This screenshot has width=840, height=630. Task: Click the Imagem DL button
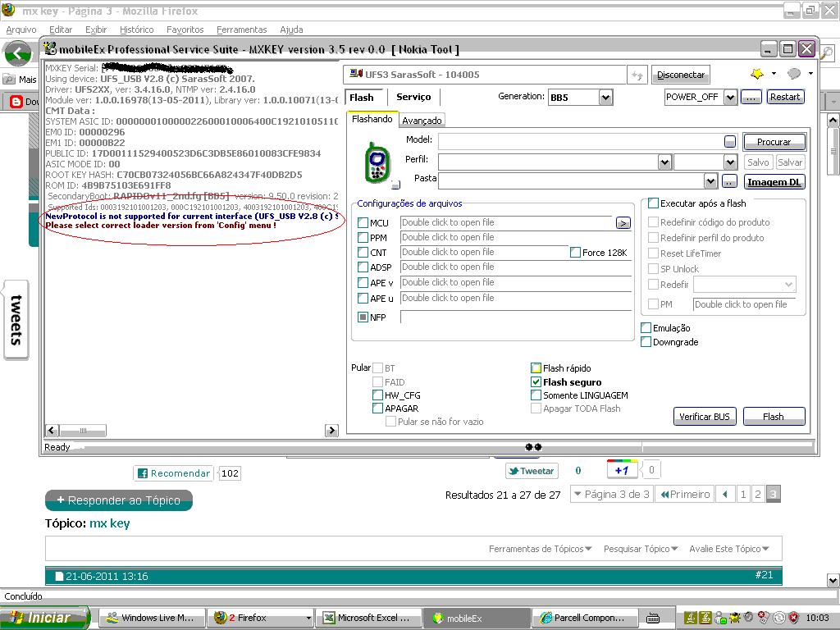point(774,182)
